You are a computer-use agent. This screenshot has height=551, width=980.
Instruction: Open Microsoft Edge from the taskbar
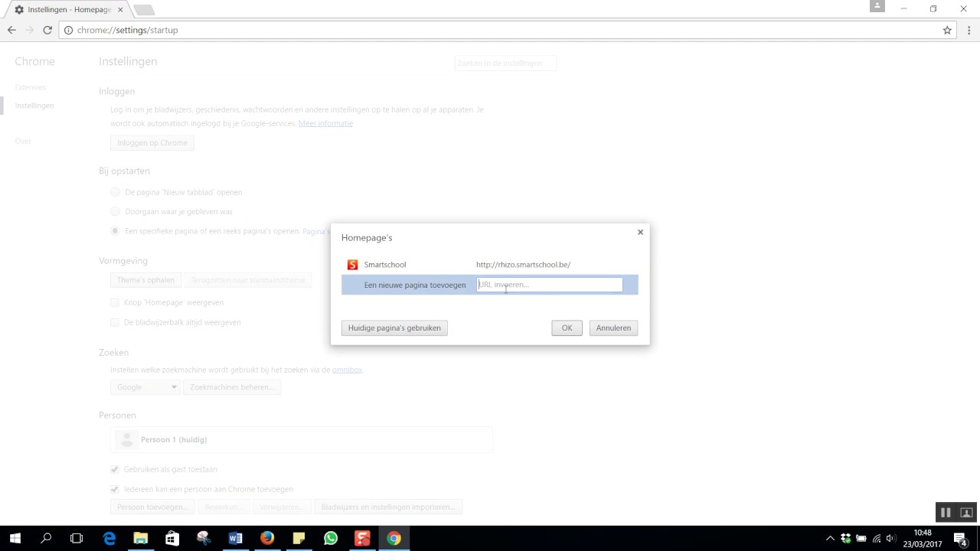[109, 538]
